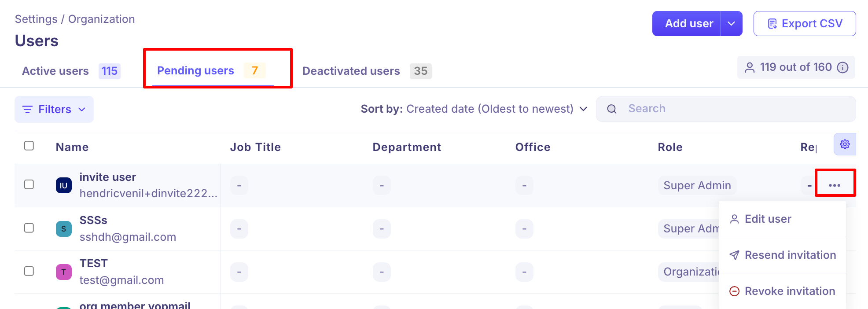Open the three-dot menu for invite user

pos(835,185)
